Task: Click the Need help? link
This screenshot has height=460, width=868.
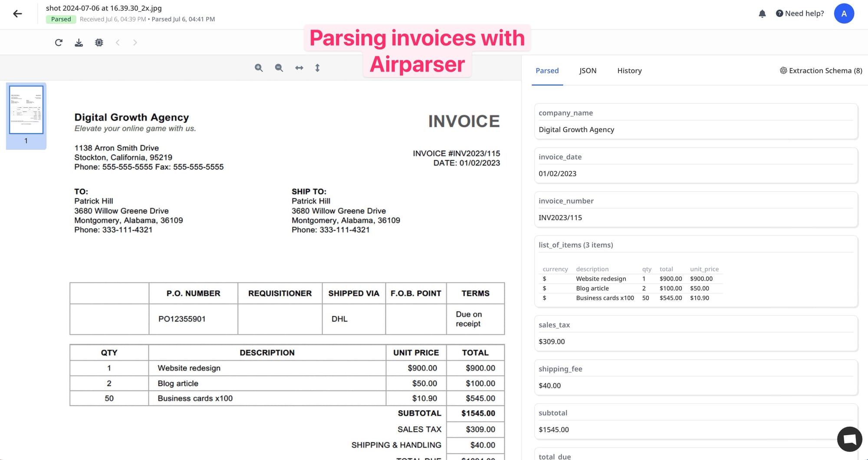Action: [800, 13]
